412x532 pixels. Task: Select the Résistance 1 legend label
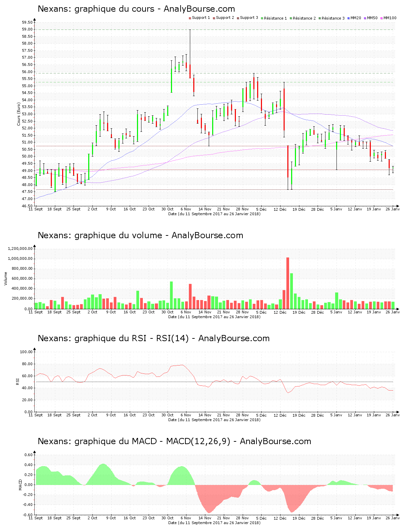tap(275, 18)
